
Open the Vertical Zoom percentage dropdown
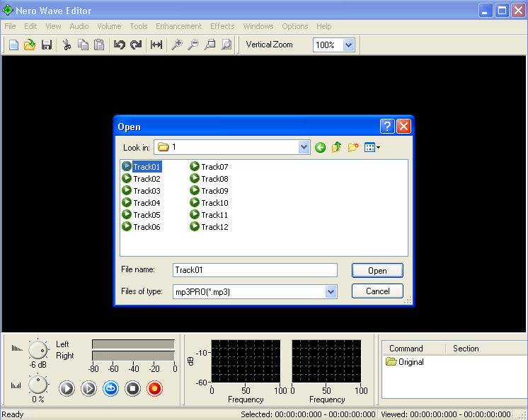click(348, 45)
